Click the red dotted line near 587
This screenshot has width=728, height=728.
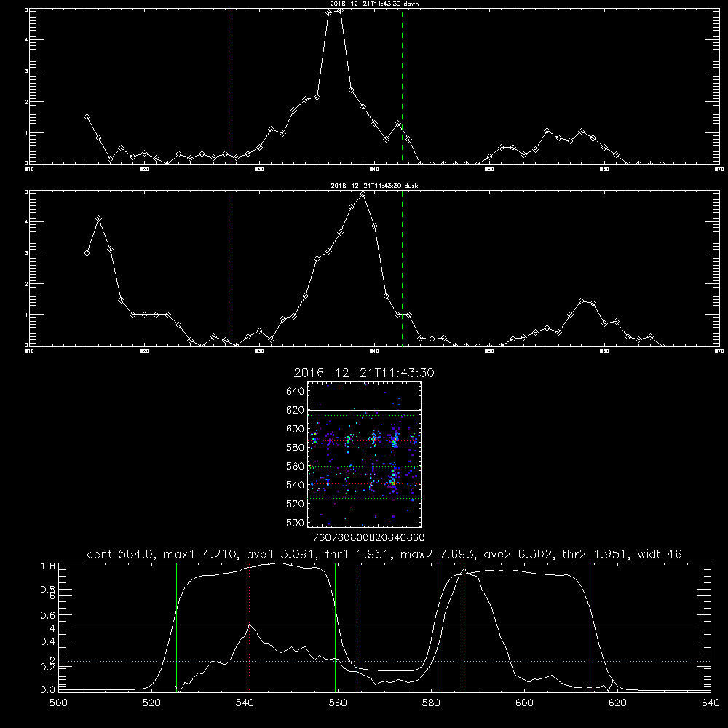(464, 628)
